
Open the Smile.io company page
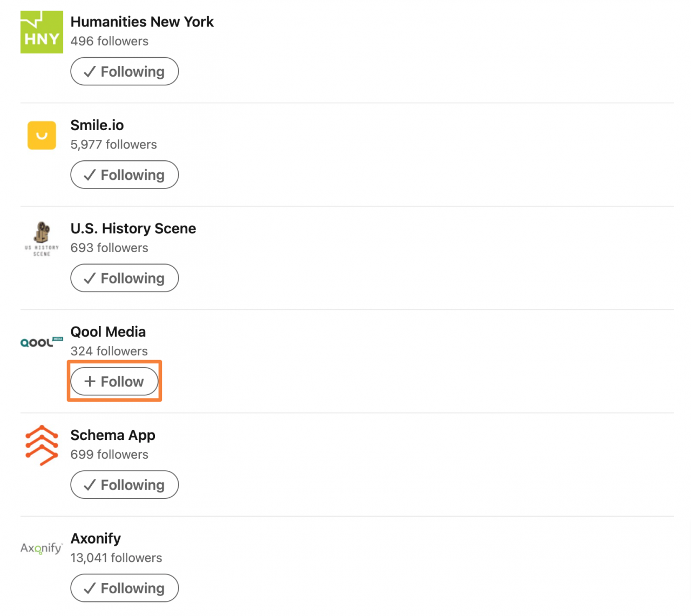97,125
